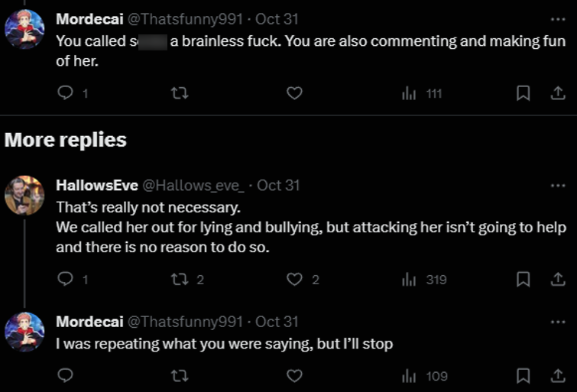Open more options on 'I'll stop' tweet
The width and height of the screenshot is (577, 392).
tap(558, 322)
